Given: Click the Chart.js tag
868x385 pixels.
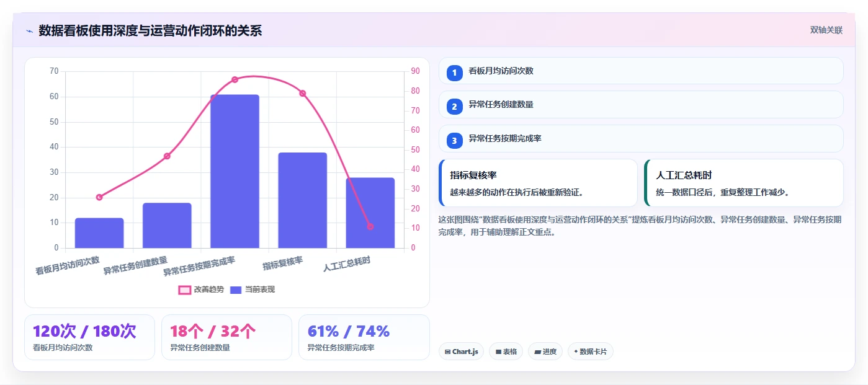Looking at the screenshot, I should click(x=461, y=352).
